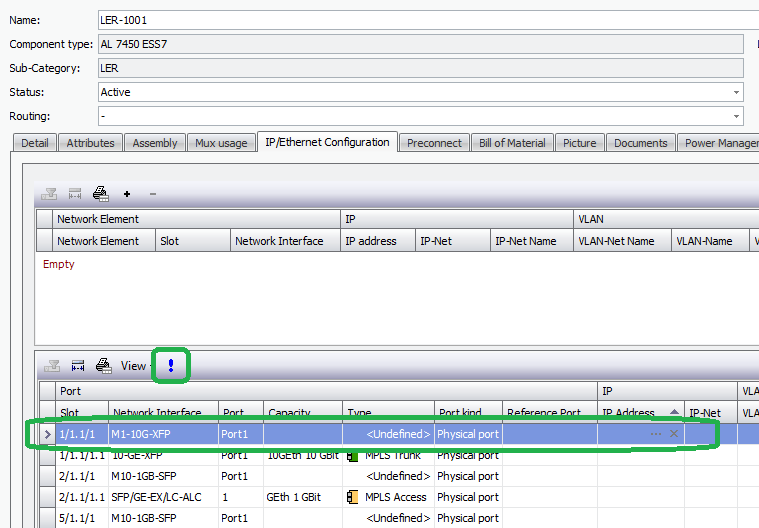Click the VLAN-Name column header
Screen dimensions: 759x528
[710, 241]
